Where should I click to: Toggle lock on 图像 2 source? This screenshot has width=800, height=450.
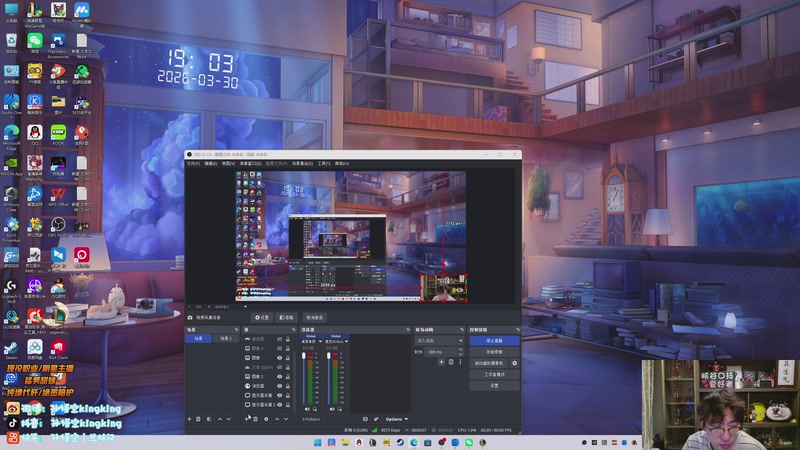[x=288, y=377]
